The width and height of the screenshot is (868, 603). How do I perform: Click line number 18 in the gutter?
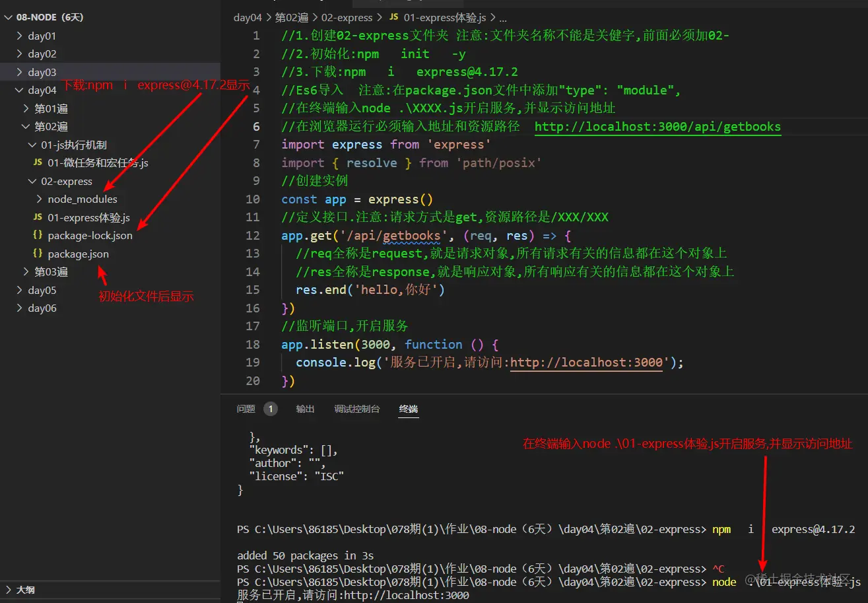[x=253, y=344]
